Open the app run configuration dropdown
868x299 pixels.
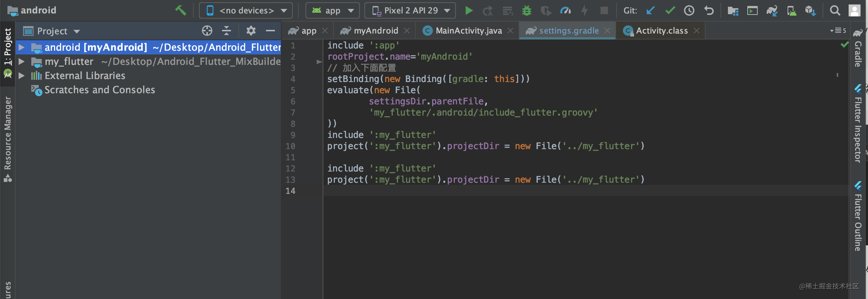(333, 10)
